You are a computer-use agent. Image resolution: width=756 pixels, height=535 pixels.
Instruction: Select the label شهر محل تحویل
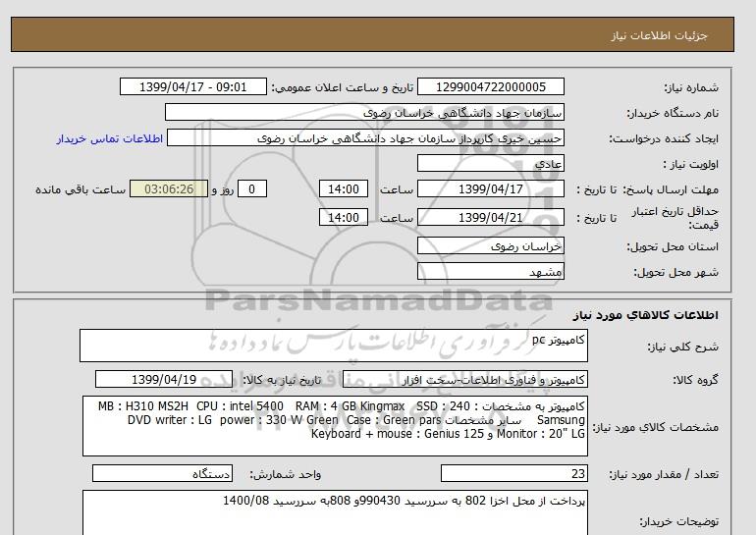tap(675, 272)
